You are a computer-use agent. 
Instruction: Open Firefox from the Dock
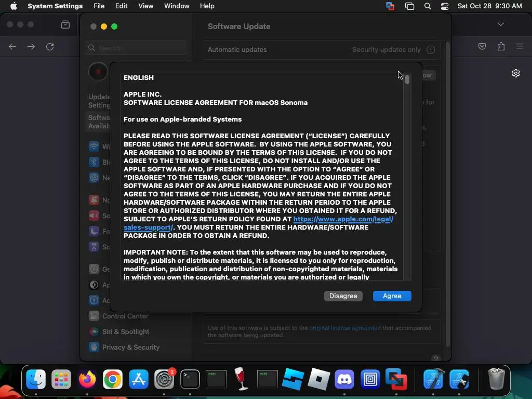click(87, 379)
